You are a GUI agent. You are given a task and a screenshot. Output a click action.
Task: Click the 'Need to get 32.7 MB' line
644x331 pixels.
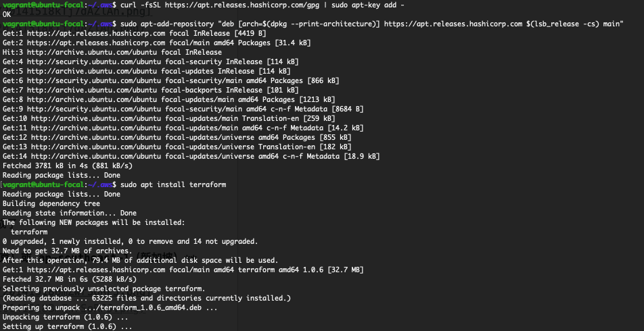tap(68, 251)
